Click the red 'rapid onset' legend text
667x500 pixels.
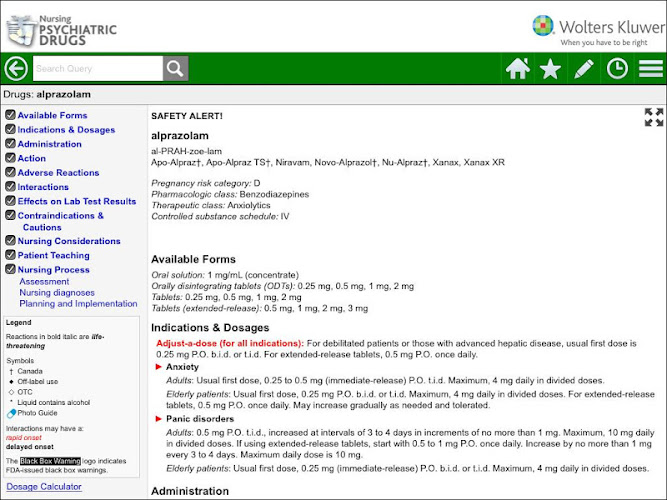pos(24,437)
